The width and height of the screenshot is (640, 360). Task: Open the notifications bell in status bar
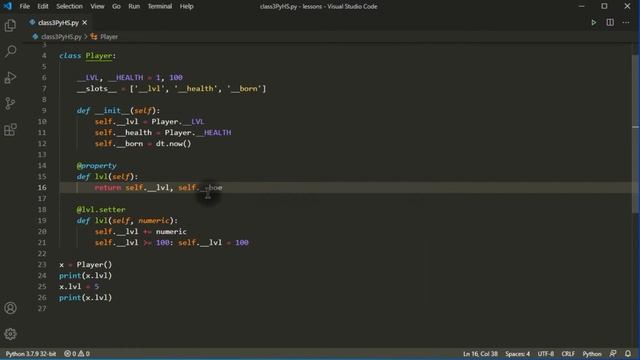pos(628,353)
